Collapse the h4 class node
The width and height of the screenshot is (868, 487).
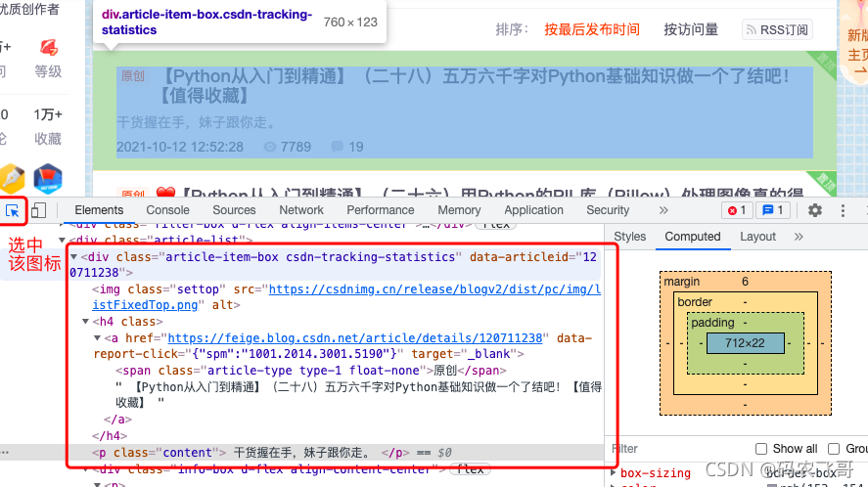tap(85, 322)
